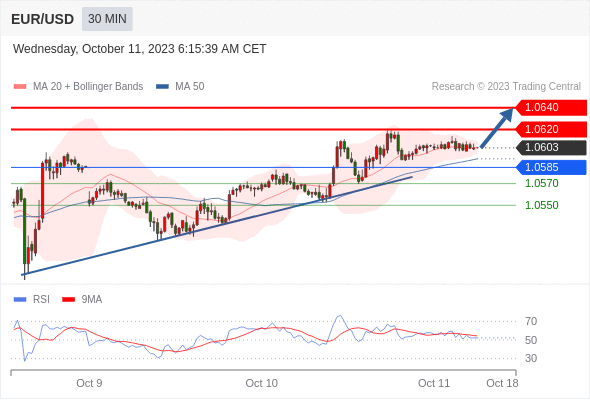The width and height of the screenshot is (590, 400).
Task: Click the blue MA 50 legend swatch
Action: tap(163, 87)
